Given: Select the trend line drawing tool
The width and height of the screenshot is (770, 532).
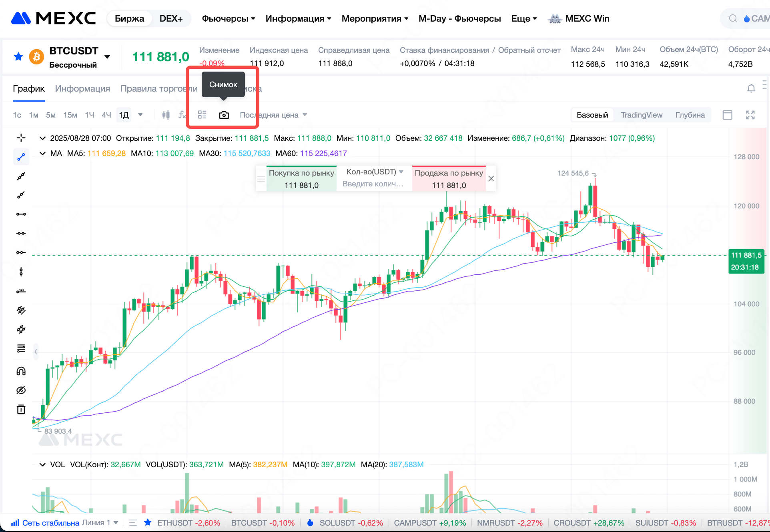Looking at the screenshot, I should click(x=21, y=157).
